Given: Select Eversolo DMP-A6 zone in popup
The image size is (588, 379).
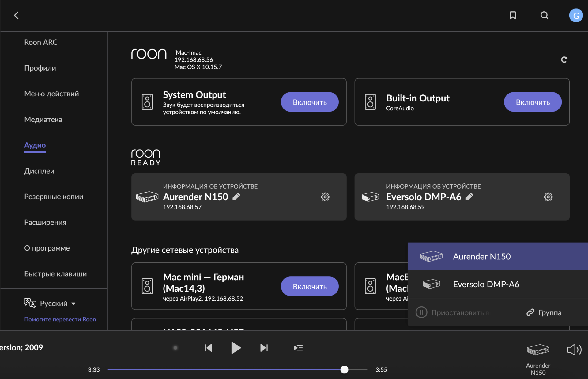Looking at the screenshot, I should click(x=498, y=284).
